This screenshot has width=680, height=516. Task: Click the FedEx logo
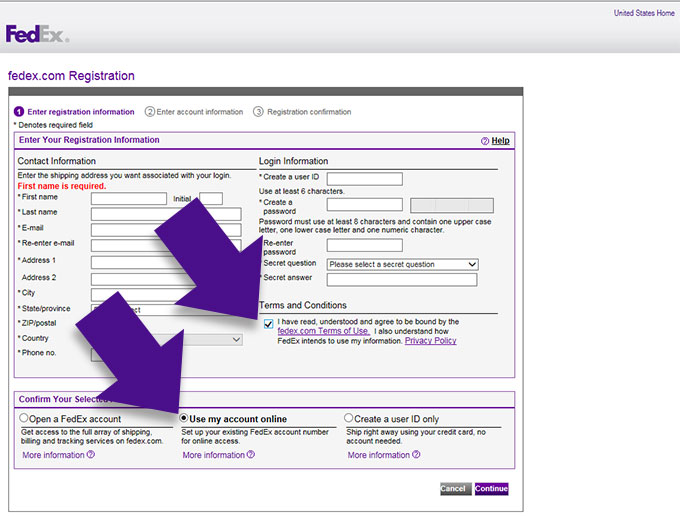37,35
